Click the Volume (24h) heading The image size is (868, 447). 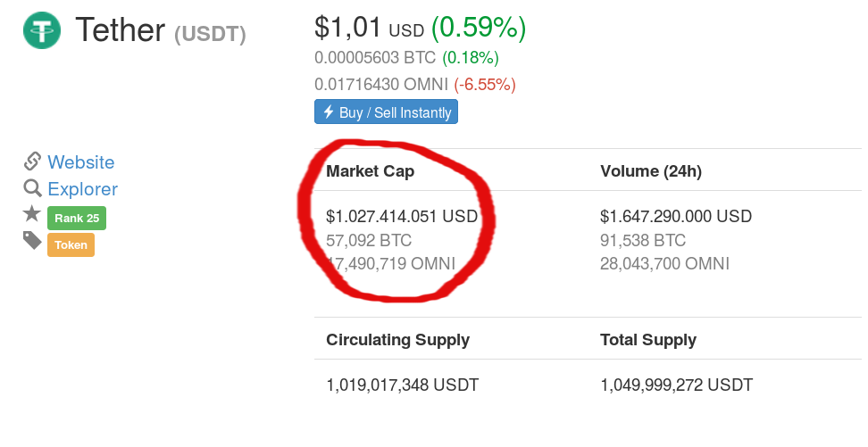(x=651, y=171)
